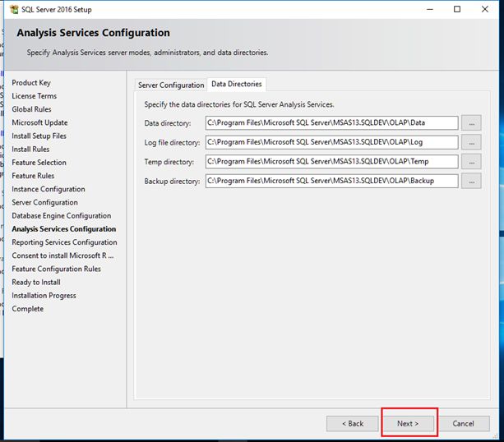Image resolution: width=504 pixels, height=442 pixels.
Task: Focus the Temp directory text box
Action: 331,162
